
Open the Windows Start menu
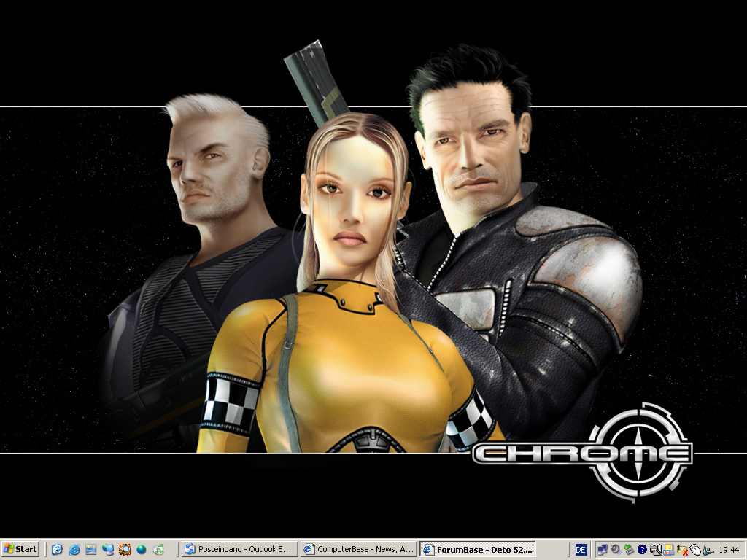(x=20, y=549)
